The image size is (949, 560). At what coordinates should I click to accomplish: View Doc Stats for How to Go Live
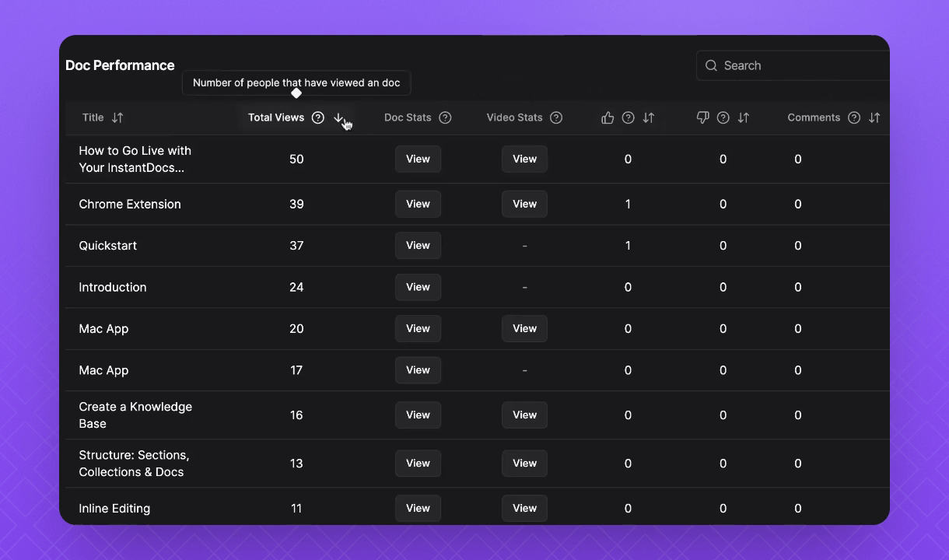point(418,159)
